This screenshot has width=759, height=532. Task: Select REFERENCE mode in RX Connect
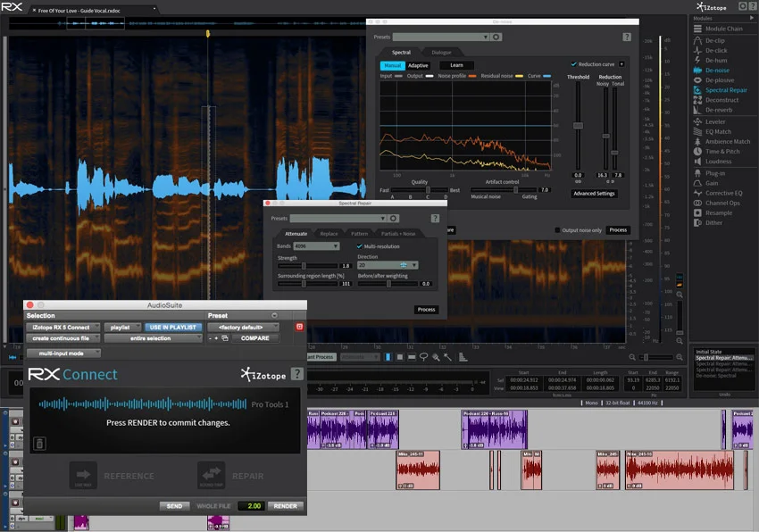pyautogui.click(x=113, y=476)
